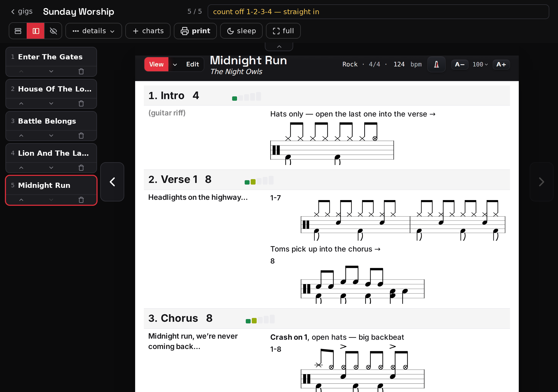Screen dimensions: 558x392
Task: Move House Of The Lo... down
Action: [51, 103]
